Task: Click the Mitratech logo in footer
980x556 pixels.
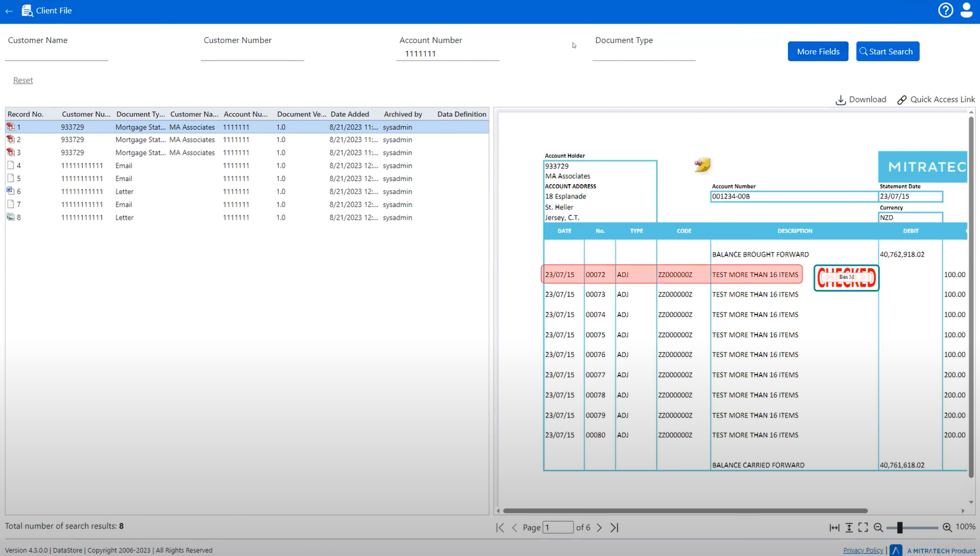Action: (896, 550)
